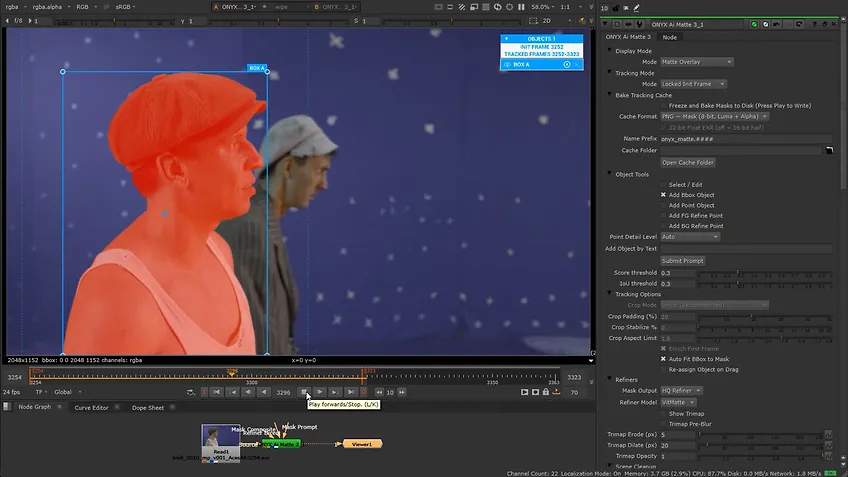Toggle the Select / Edit checkbox
848x477 pixels.
tap(664, 185)
